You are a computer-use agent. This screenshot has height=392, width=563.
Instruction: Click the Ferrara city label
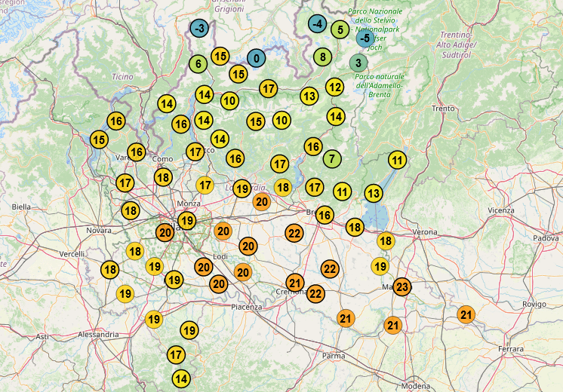click(511, 348)
